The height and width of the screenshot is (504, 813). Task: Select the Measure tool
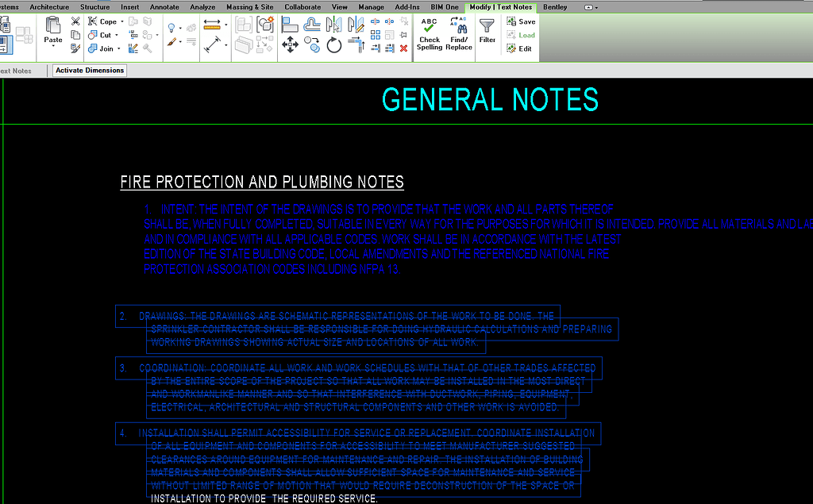tap(211, 25)
